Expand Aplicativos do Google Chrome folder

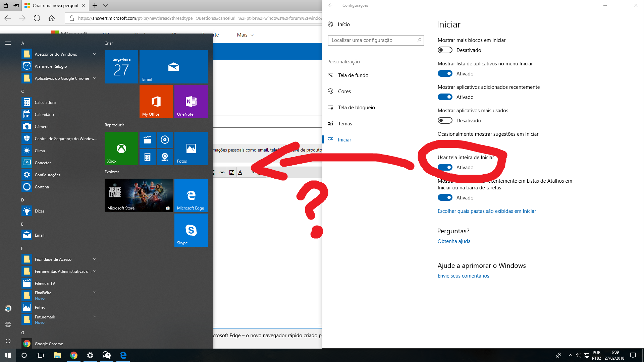(60, 78)
